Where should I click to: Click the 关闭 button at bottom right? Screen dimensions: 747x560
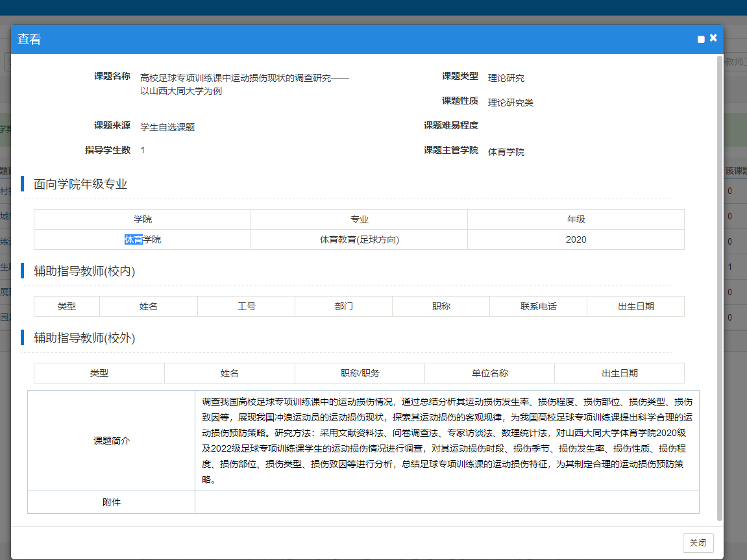[698, 543]
